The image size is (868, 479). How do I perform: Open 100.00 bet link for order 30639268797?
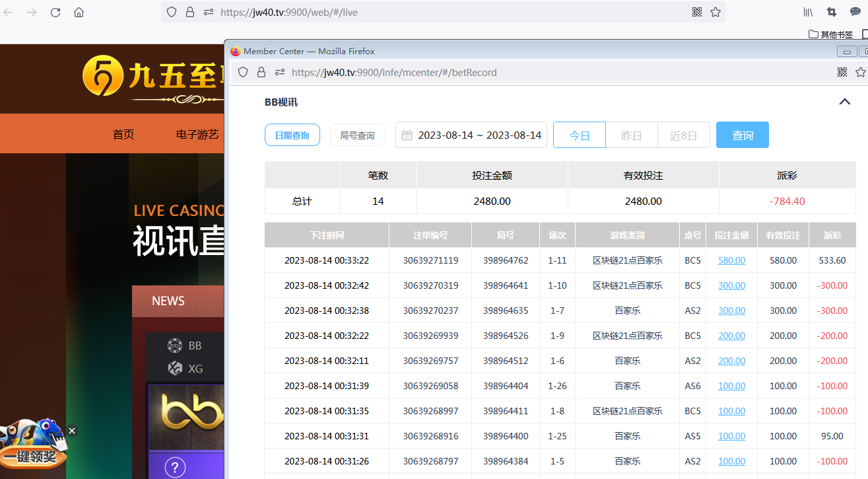click(x=731, y=461)
